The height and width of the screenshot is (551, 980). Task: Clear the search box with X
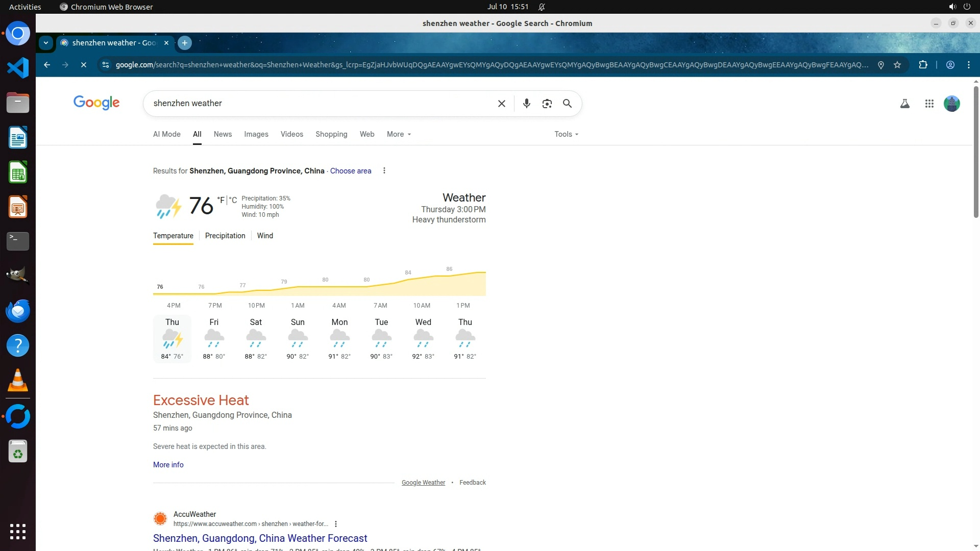point(501,104)
